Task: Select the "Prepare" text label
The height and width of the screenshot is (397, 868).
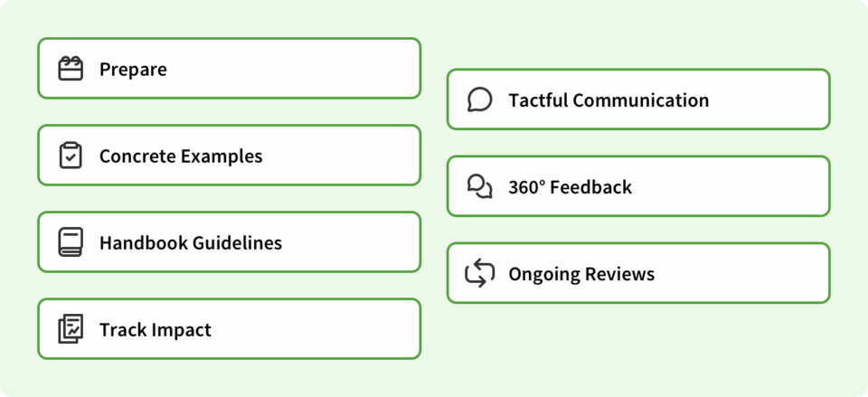Action: (133, 69)
